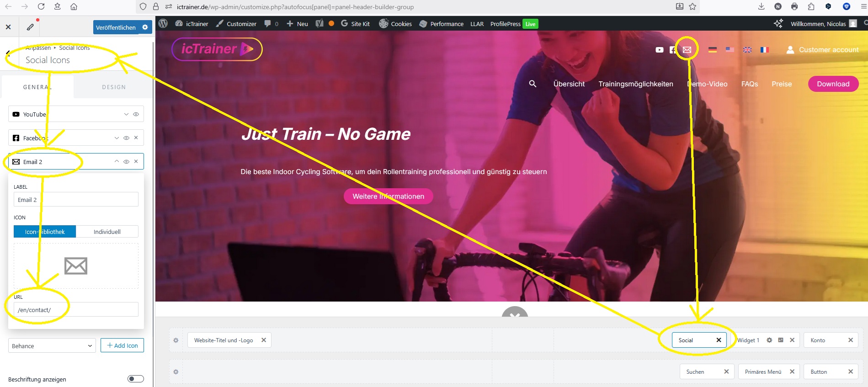The image size is (868, 387).
Task: Remove the Social element from header row
Action: tap(719, 340)
